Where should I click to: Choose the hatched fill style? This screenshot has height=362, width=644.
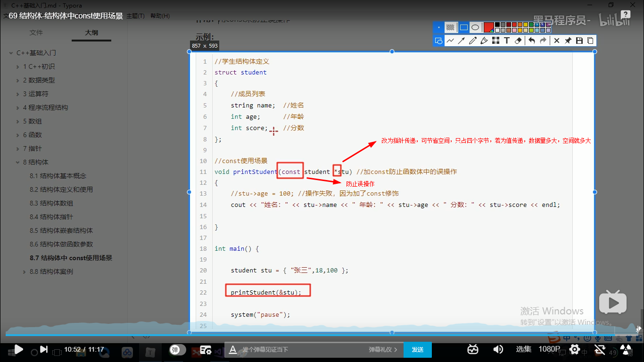tap(450, 27)
